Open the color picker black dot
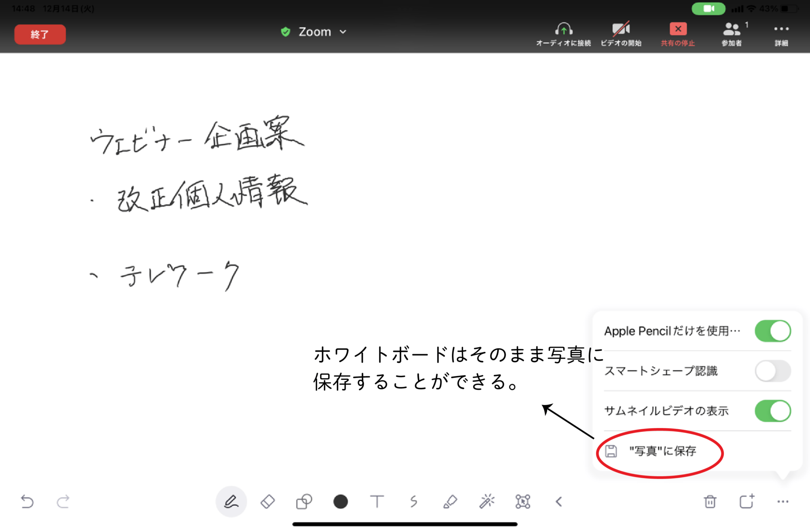The image size is (810, 532). 340,502
